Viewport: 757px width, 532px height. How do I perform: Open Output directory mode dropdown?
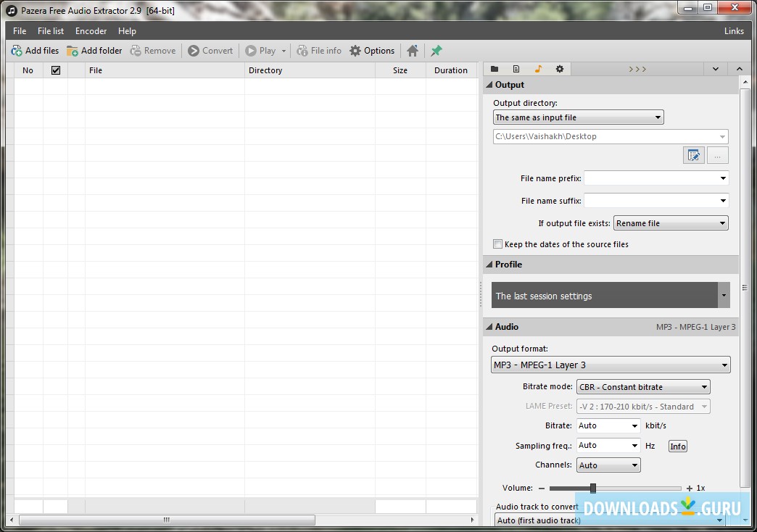579,117
